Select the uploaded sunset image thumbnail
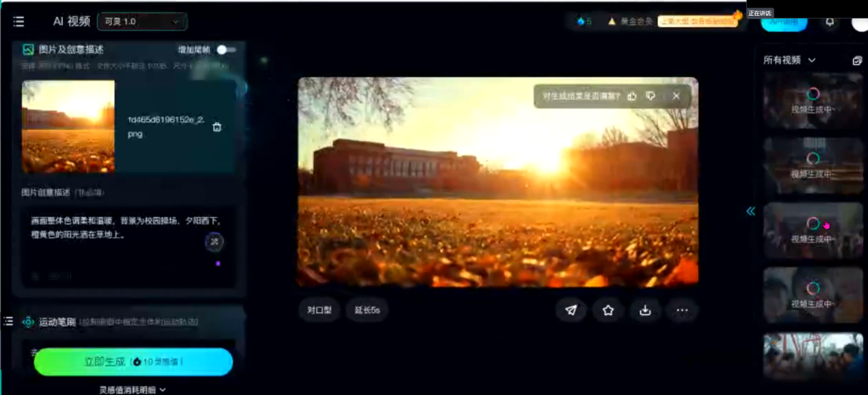868x395 pixels. [68, 127]
